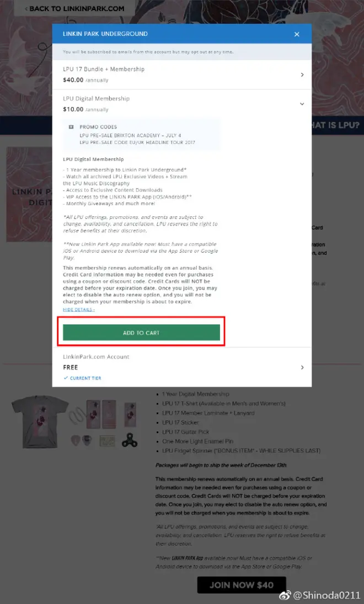Viewport: 364px width, 604px height.
Task: Open the What Is LPU? tab
Action: coord(336,125)
